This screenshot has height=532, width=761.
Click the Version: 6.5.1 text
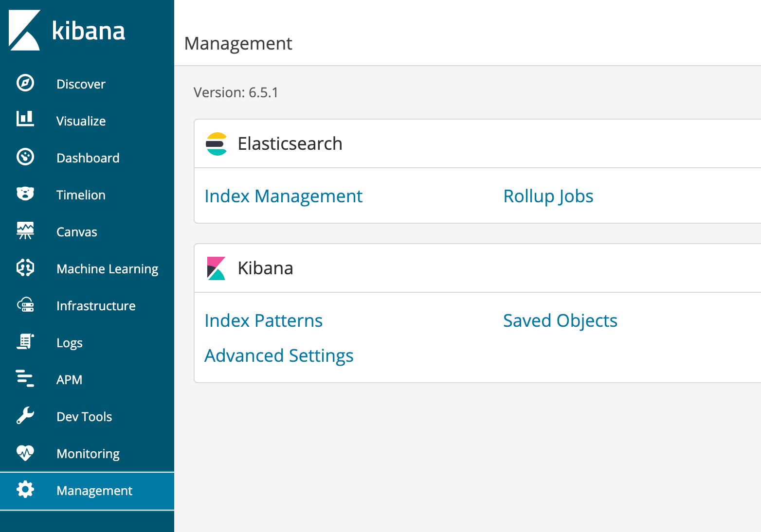[x=236, y=92]
